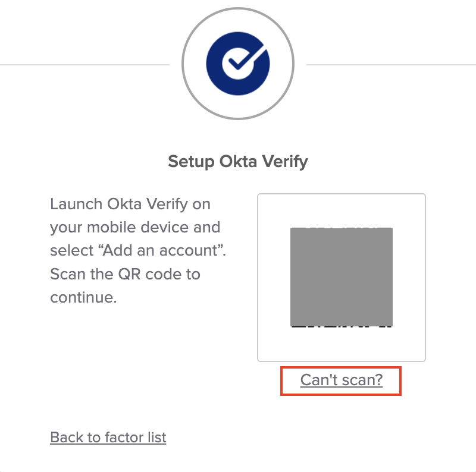476x472 pixels.
Task: Click the "Setup Okta Verify" heading
Action: point(237,162)
